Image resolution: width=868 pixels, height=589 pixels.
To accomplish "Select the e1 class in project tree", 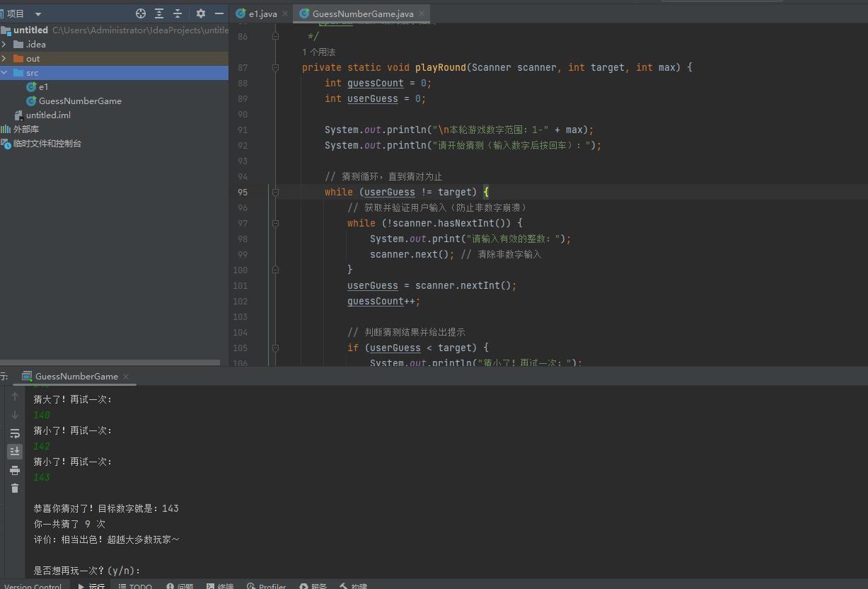I will coord(38,86).
